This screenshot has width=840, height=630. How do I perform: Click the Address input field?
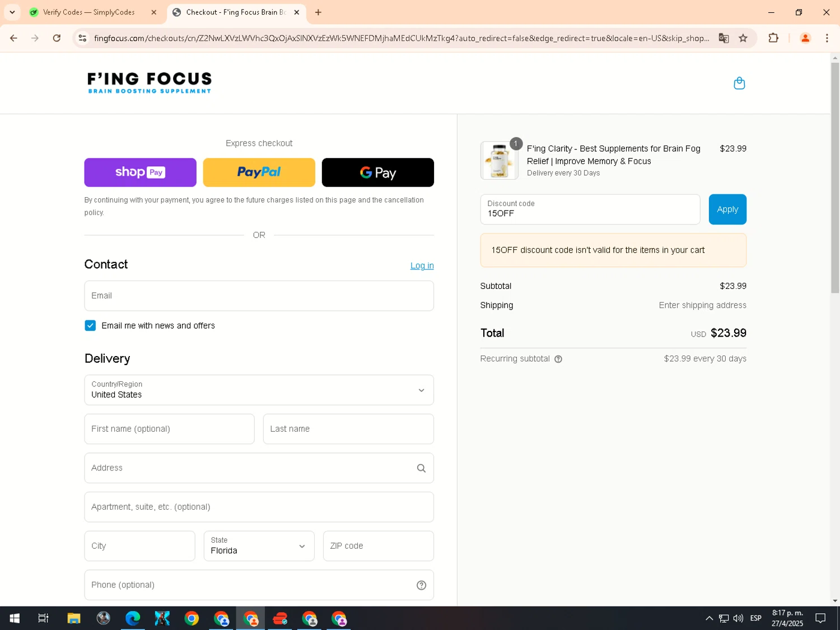click(x=259, y=468)
